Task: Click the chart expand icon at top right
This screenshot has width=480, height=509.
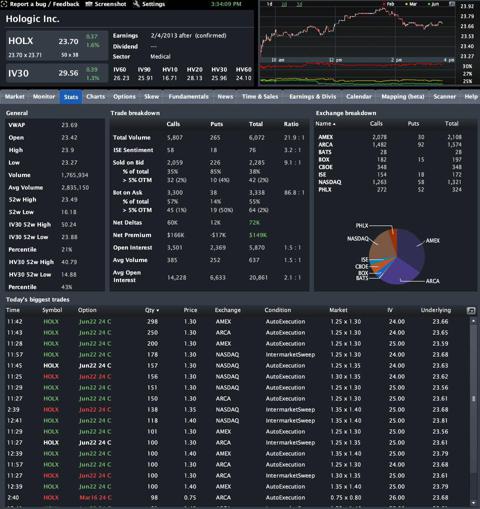Action: [x=452, y=4]
